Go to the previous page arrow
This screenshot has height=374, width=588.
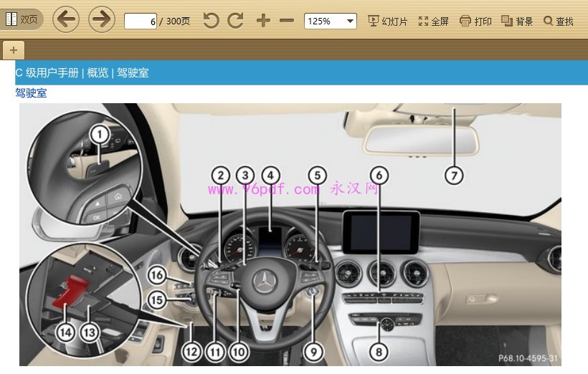click(x=66, y=20)
